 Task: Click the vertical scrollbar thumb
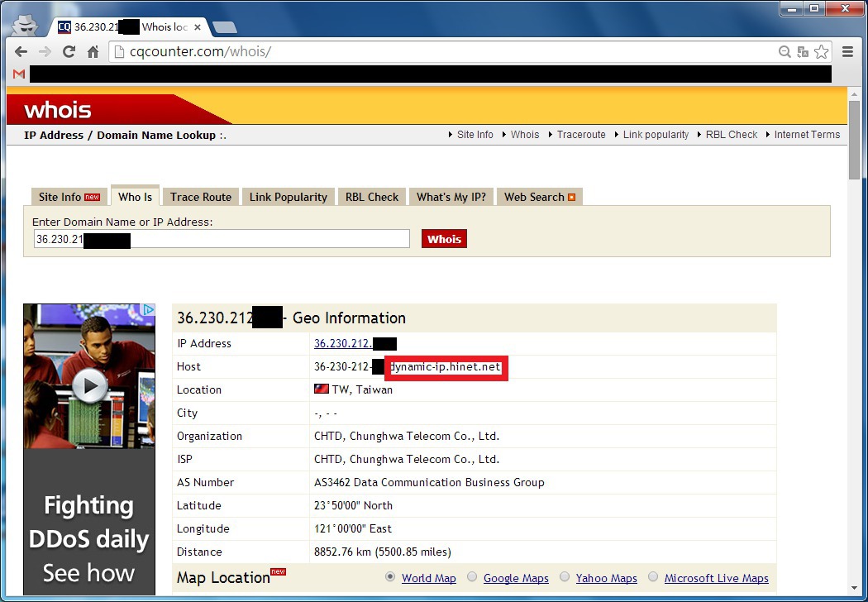coord(854,140)
